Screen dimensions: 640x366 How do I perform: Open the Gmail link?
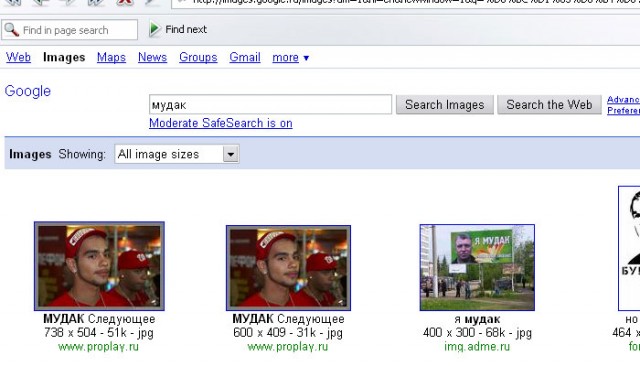(245, 57)
